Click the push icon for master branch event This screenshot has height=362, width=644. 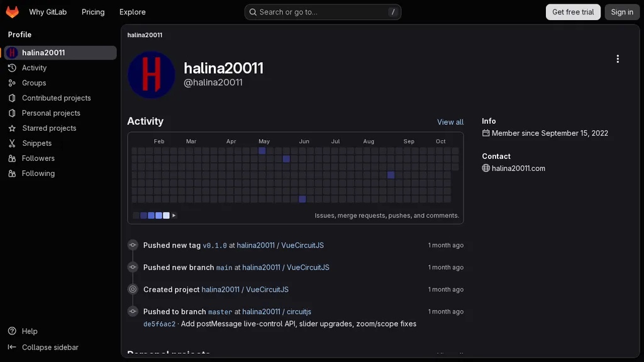coord(133,312)
